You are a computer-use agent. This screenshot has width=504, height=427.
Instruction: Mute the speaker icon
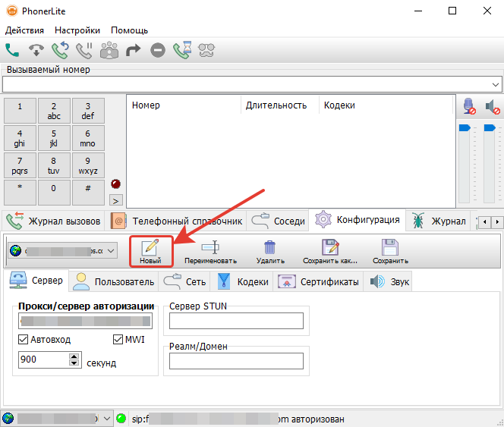493,106
